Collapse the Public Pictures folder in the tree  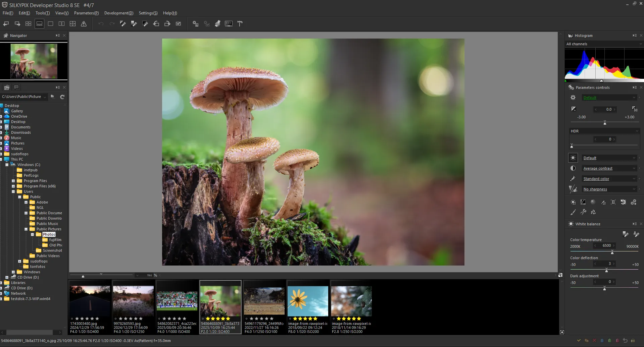pyautogui.click(x=26, y=229)
